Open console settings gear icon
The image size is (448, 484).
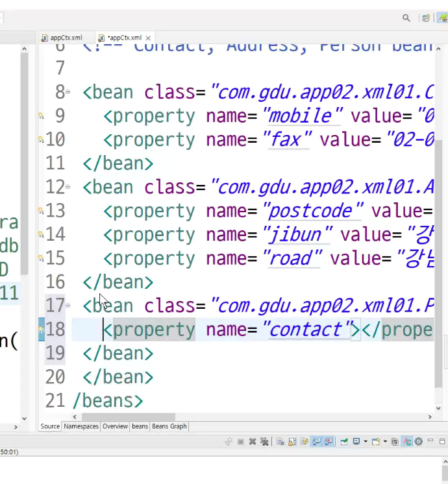[419, 442]
